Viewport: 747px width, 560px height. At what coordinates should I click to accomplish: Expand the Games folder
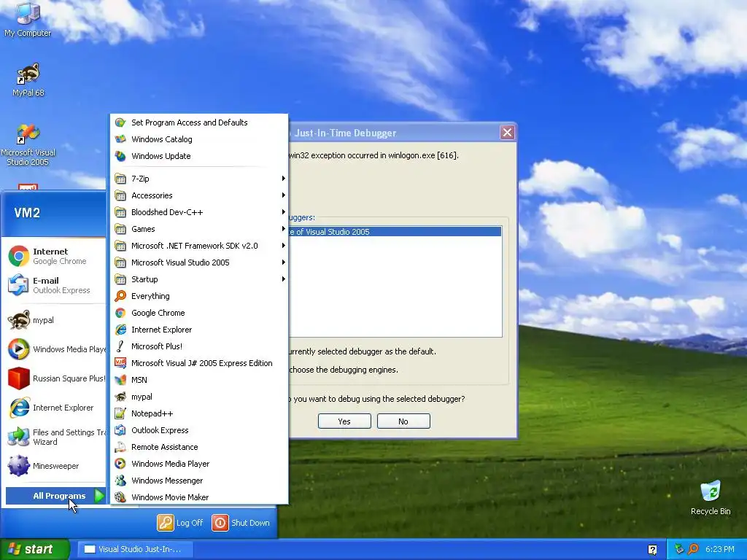tap(199, 228)
